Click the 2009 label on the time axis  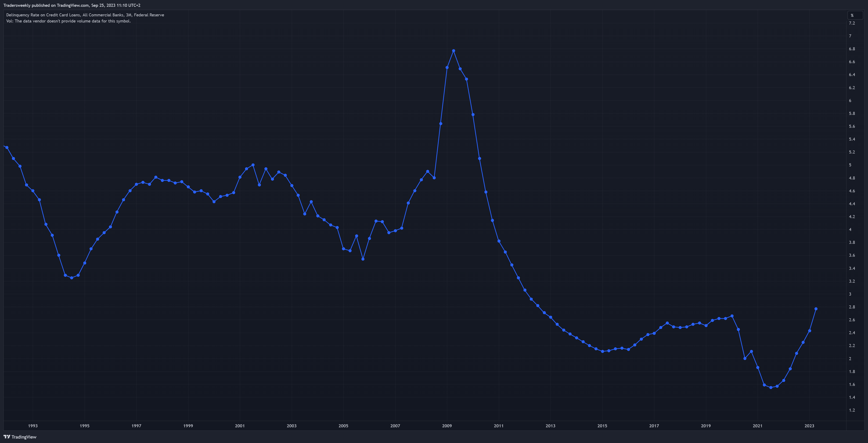click(447, 426)
